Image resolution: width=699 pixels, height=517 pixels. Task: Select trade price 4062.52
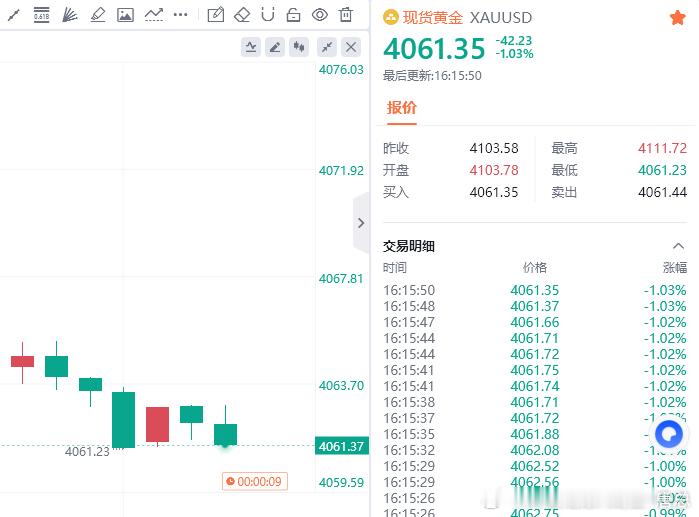click(x=535, y=466)
